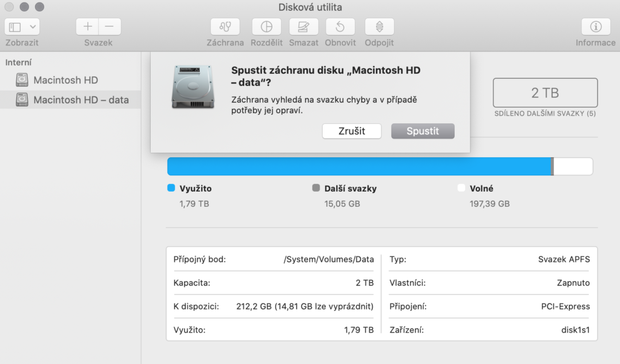This screenshot has height=364, width=620.
Task: Click the disk icon next to Macintosh HD – data
Action: (22, 100)
